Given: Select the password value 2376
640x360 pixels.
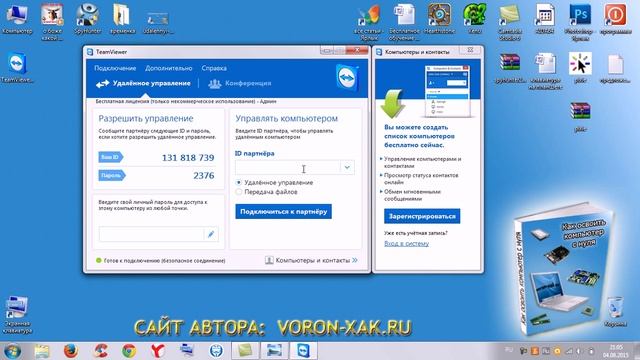Looking at the screenshot, I should pyautogui.click(x=204, y=176).
